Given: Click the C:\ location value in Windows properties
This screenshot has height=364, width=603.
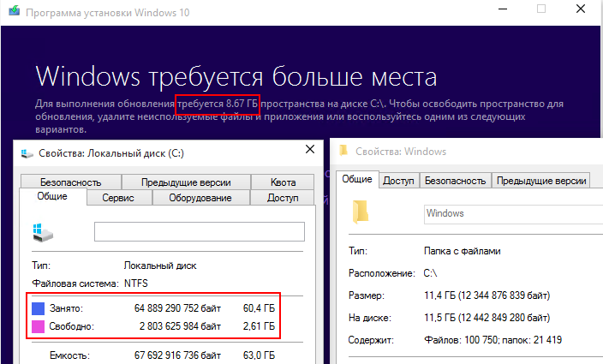Looking at the screenshot, I should click(x=430, y=273).
